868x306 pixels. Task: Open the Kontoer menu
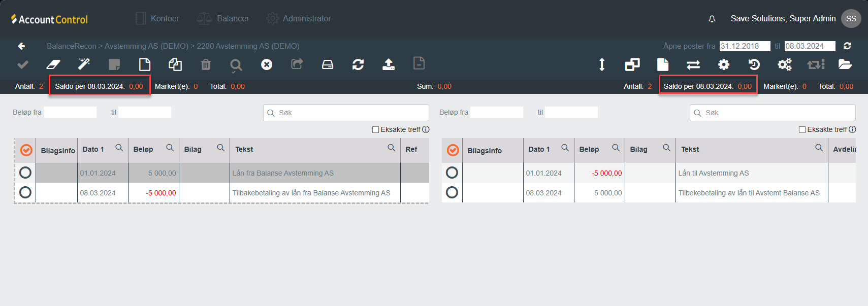[x=157, y=19]
